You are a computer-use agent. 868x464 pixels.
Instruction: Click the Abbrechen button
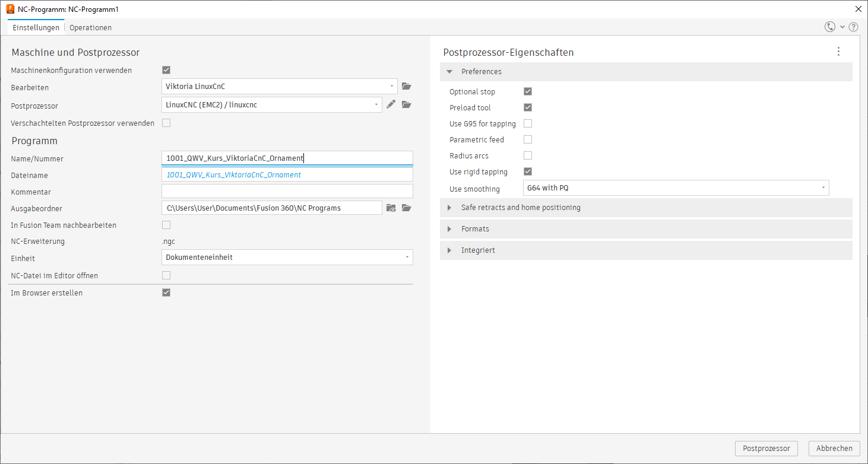pos(834,449)
